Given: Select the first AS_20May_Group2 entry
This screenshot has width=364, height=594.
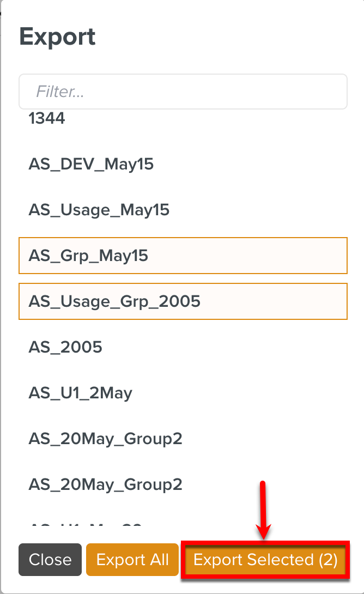Looking at the screenshot, I should (105, 439).
